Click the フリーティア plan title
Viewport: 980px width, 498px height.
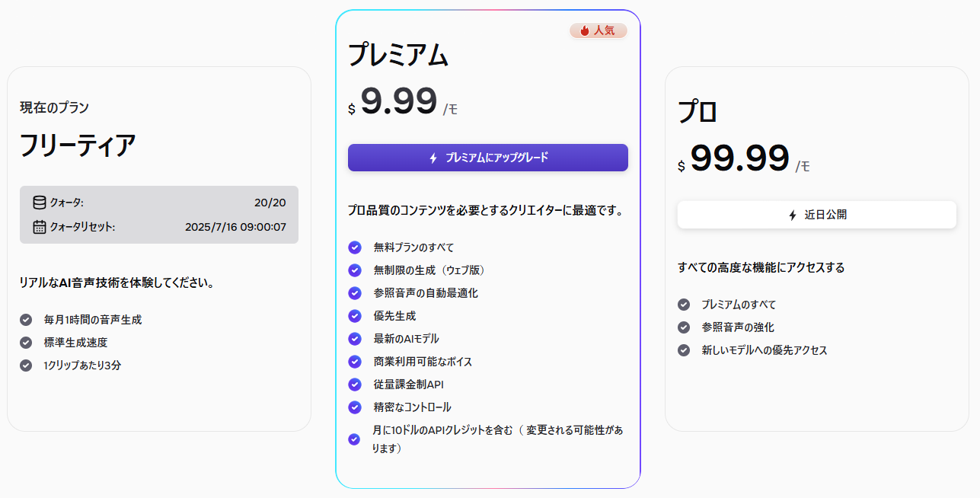pos(78,145)
